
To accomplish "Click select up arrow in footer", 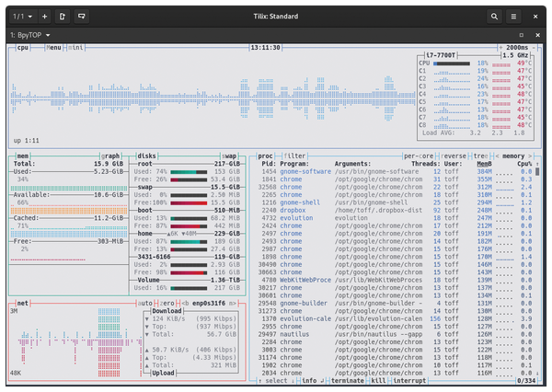I will point(259,381).
